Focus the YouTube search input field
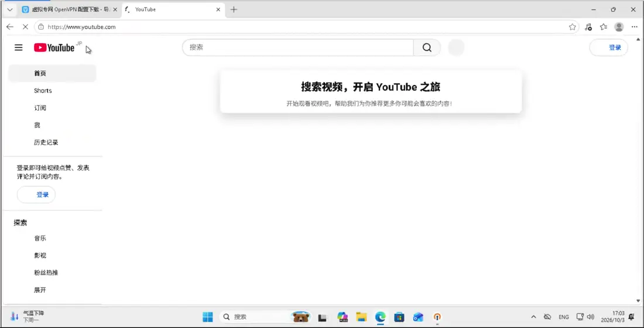The height and width of the screenshot is (328, 644). (298, 47)
